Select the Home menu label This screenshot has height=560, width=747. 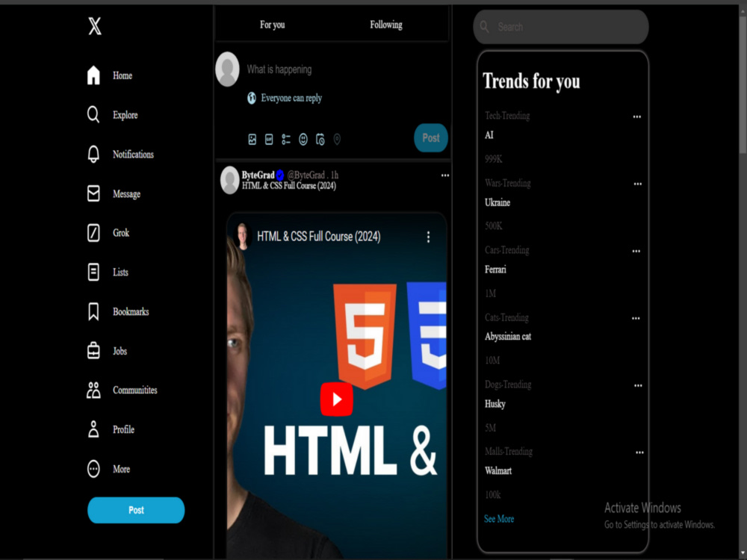coord(123,75)
